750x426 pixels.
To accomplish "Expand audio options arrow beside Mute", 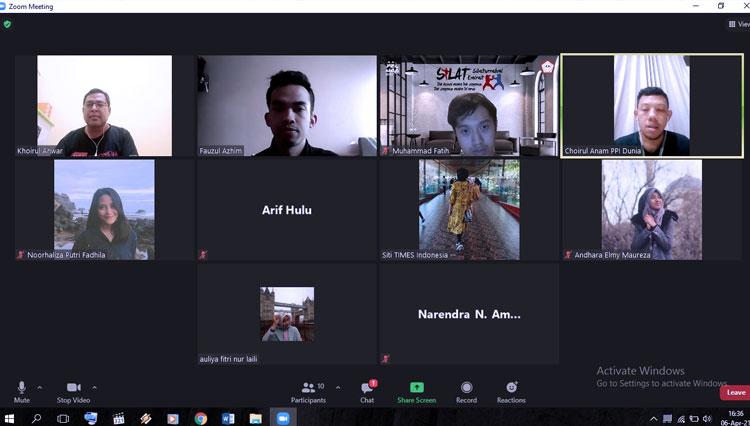I will [x=40, y=387].
